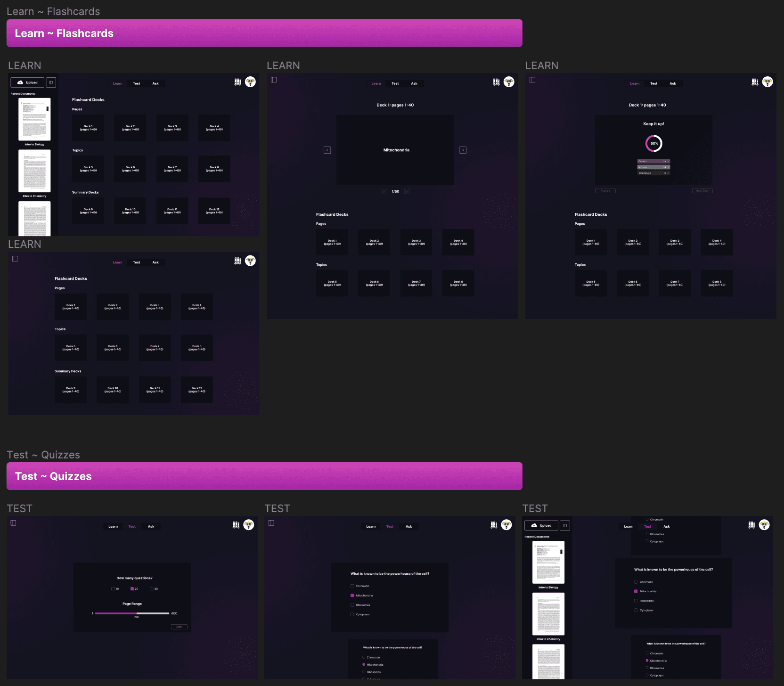Check Chromatin in large middle question, Upload-sidebar TEST frame
Image resolution: width=784 pixels, height=686 pixels.
pos(636,582)
